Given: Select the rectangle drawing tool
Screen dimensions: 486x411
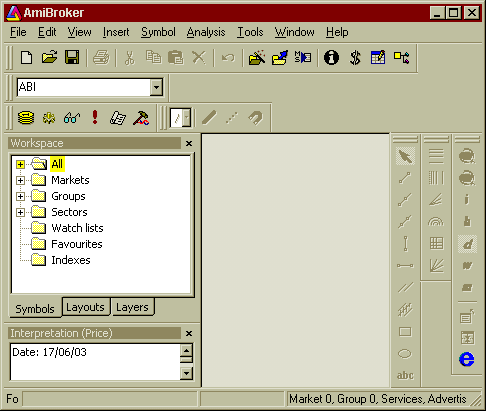Looking at the screenshot, I should coord(405,332).
